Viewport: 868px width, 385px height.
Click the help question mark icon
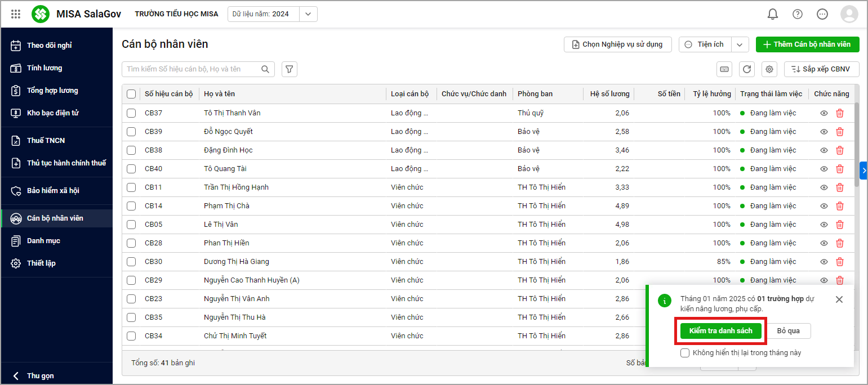(x=797, y=14)
